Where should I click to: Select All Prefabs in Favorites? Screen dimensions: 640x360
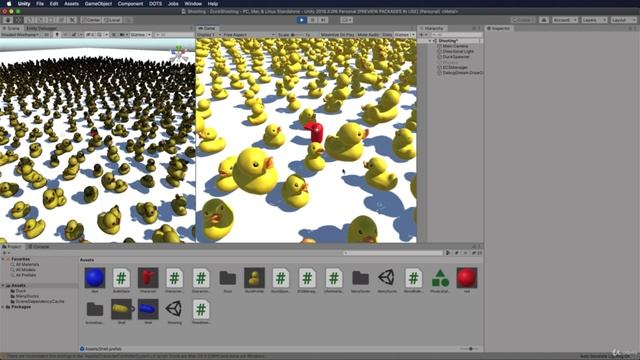pyautogui.click(x=26, y=275)
